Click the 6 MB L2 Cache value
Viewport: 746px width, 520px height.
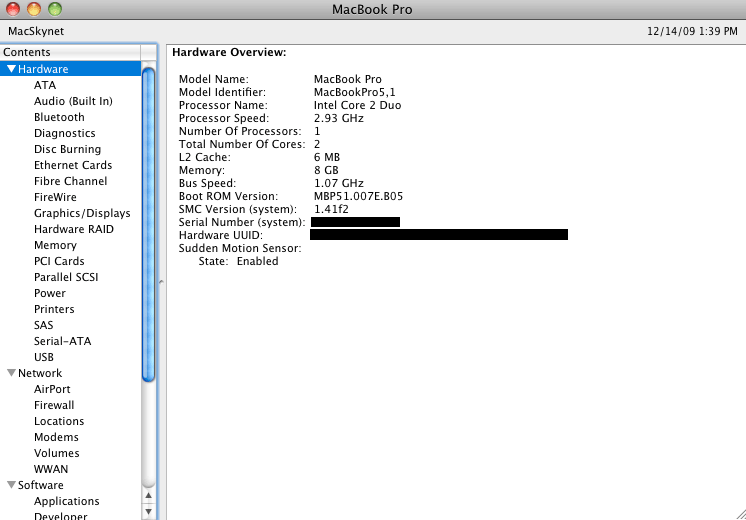click(327, 157)
